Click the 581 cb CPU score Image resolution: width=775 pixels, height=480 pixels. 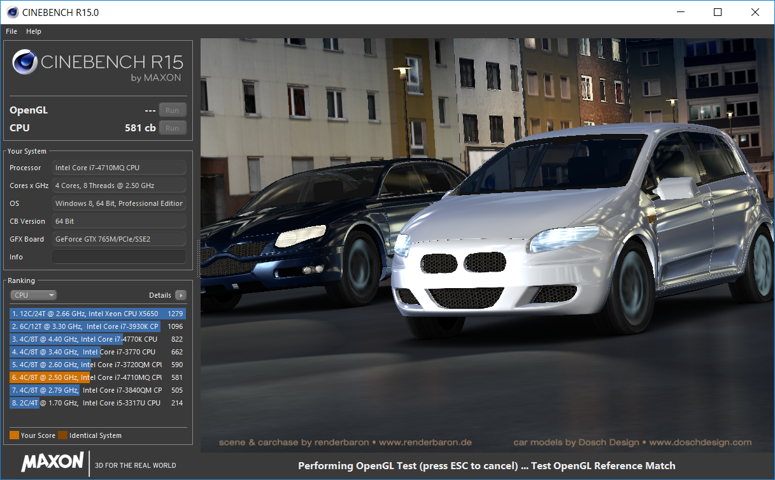pos(140,128)
